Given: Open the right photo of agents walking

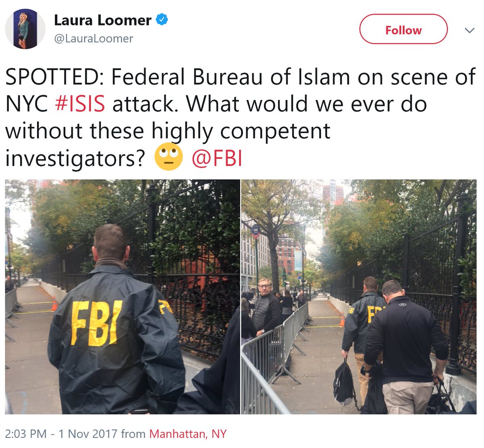Looking at the screenshot, I should point(359,297).
